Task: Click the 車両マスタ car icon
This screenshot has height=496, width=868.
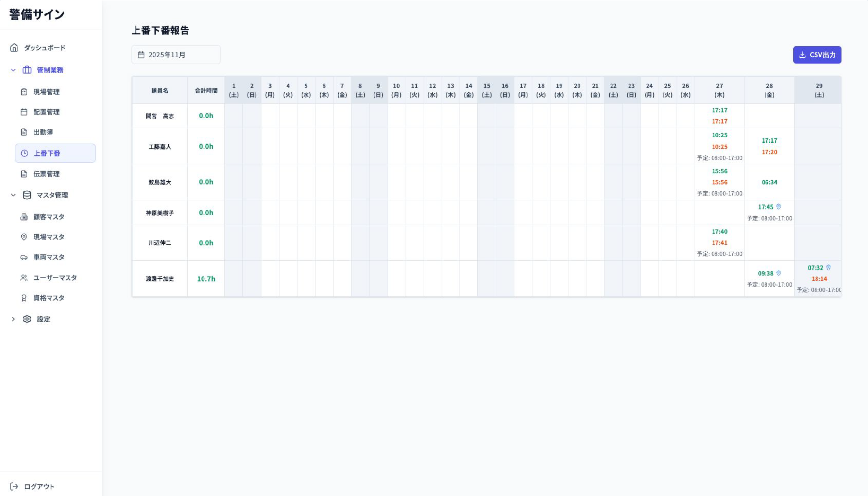Action: pos(24,258)
